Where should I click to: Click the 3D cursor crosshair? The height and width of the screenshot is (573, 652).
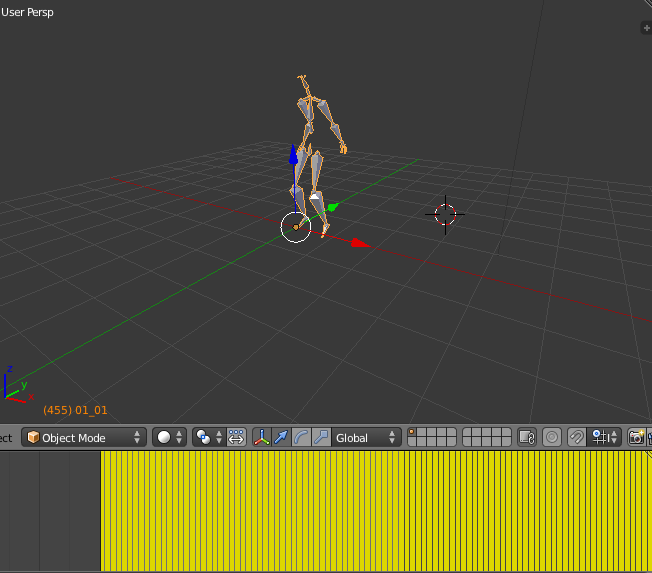(x=445, y=215)
